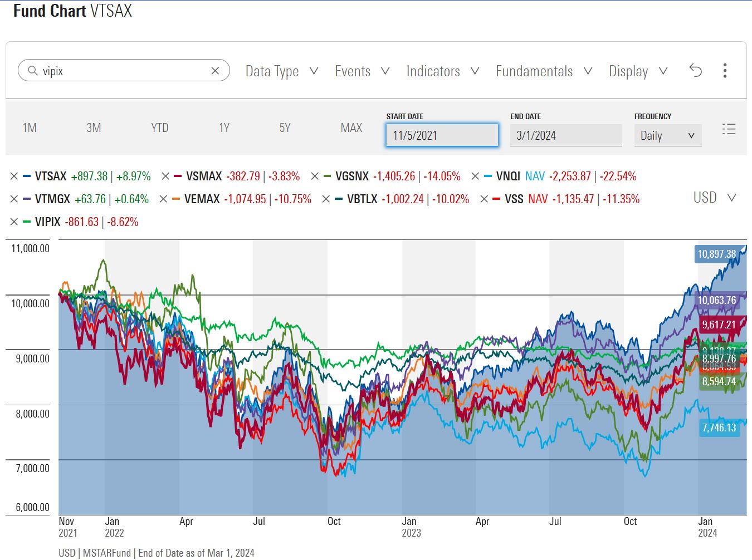The width and height of the screenshot is (752, 560).
Task: Open the Frequency Daily dropdown
Action: tap(667, 135)
